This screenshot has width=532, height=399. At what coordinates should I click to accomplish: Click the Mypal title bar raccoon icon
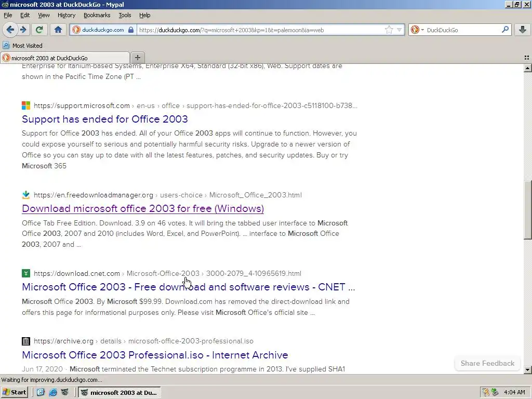tap(5, 4)
